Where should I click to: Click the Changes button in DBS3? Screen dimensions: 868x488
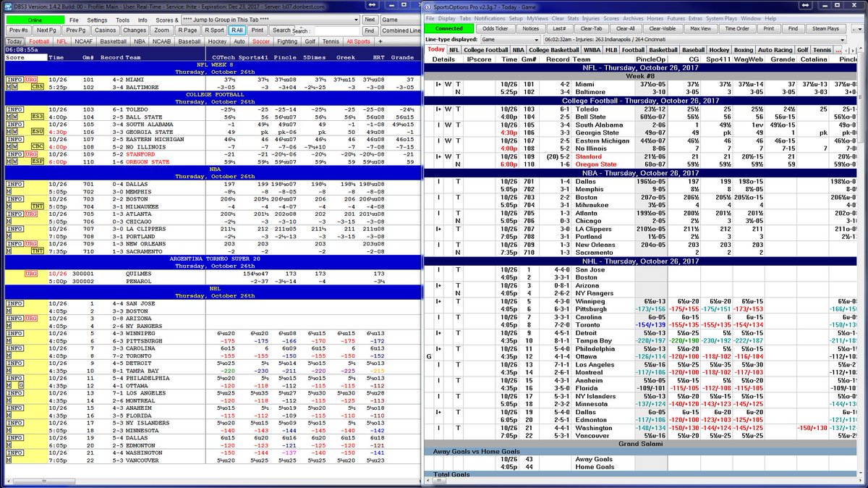click(x=134, y=30)
